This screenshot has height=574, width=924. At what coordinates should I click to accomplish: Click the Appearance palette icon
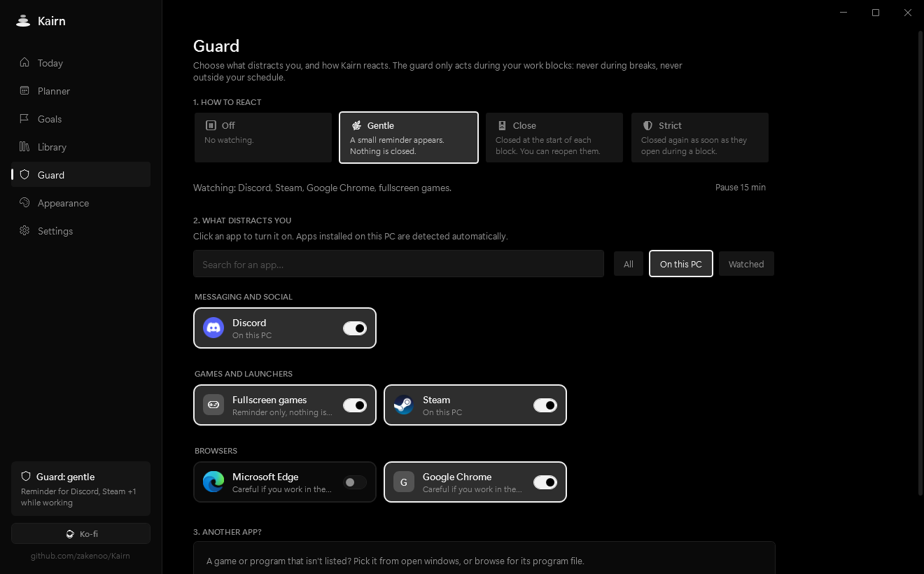pos(24,203)
